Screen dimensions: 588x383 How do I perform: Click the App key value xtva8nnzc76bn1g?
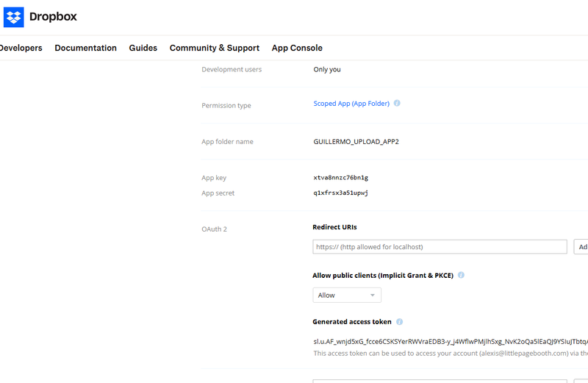[x=340, y=178]
